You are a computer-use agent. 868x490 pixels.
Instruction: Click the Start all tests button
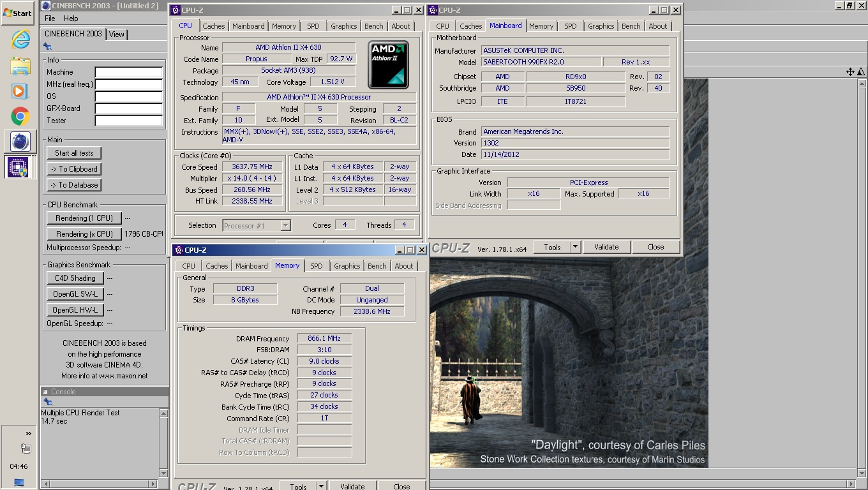[x=74, y=153]
